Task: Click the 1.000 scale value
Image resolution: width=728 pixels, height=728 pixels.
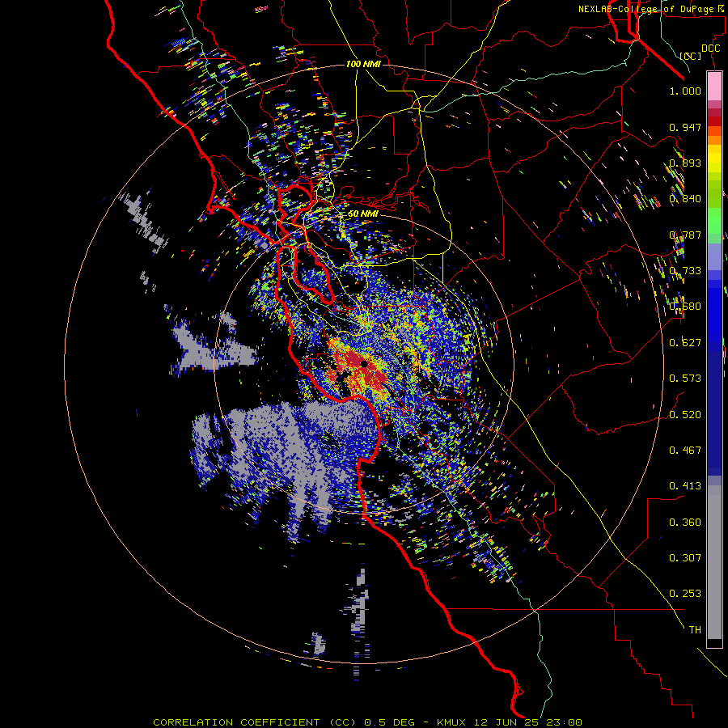Action: (x=685, y=91)
